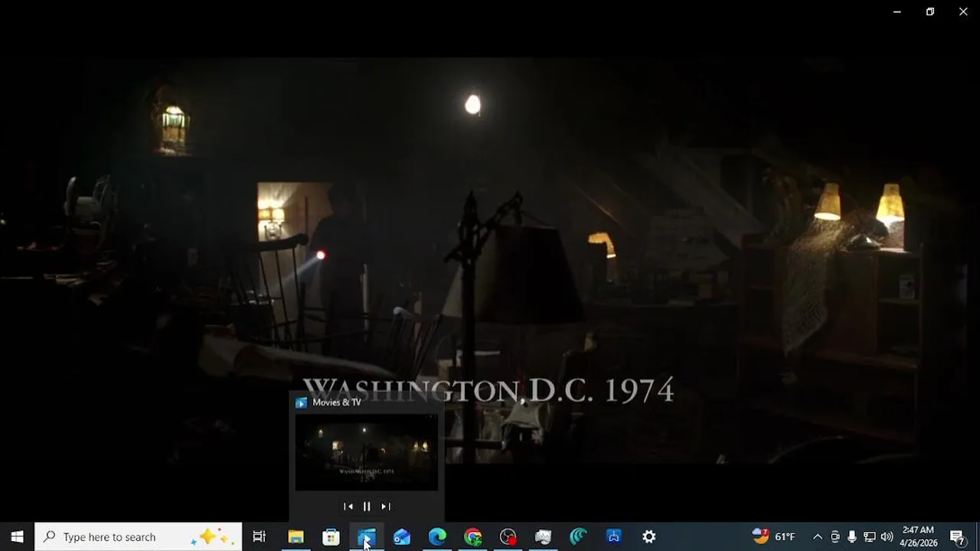
Task: Click the 'Type here to search' box
Action: click(139, 536)
